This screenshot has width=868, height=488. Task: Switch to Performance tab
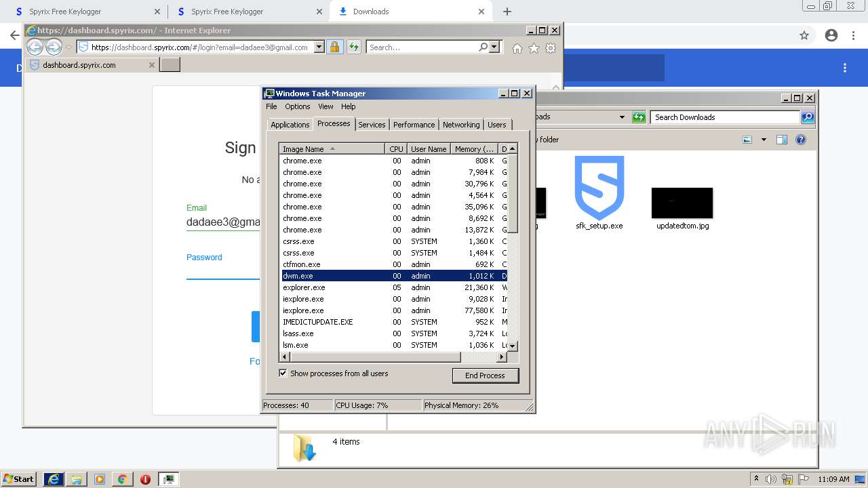tap(414, 125)
